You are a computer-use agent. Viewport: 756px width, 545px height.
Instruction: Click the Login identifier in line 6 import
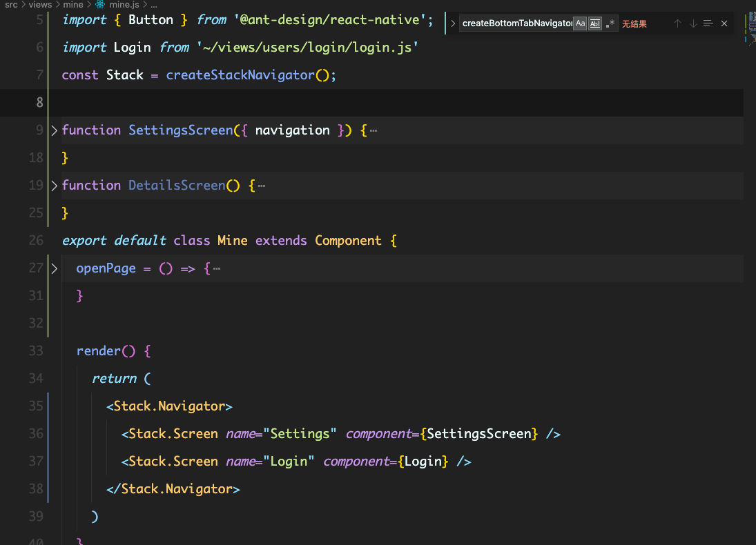(x=132, y=48)
